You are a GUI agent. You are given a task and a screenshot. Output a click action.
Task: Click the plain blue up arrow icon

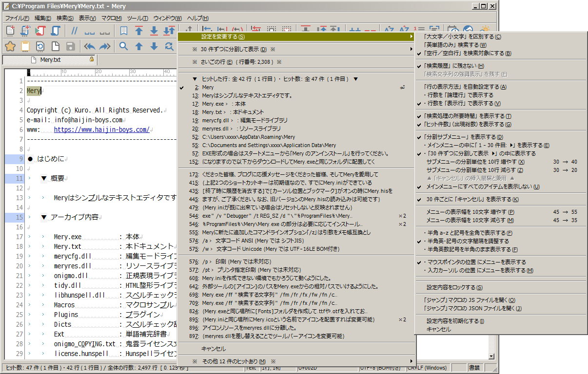(x=139, y=46)
